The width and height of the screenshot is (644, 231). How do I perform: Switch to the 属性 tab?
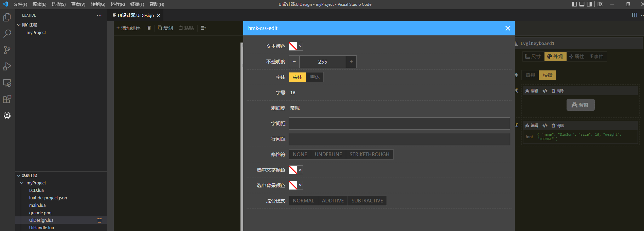tap(577, 56)
